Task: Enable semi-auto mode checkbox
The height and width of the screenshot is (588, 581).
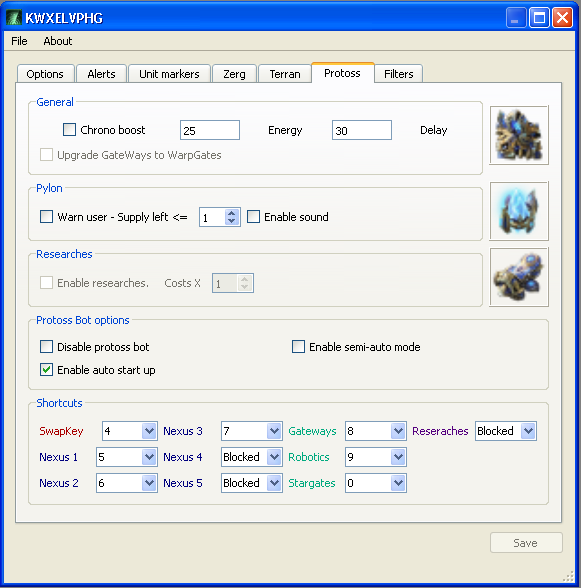Action: tap(299, 346)
